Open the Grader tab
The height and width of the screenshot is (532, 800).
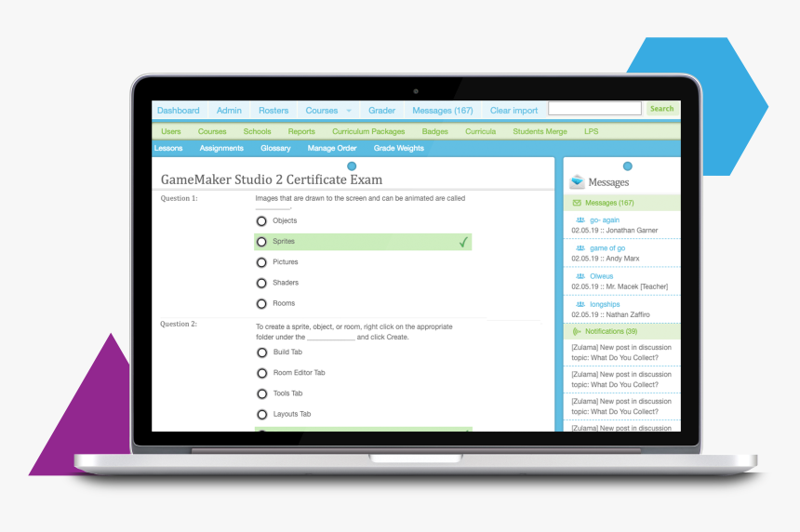(381, 110)
